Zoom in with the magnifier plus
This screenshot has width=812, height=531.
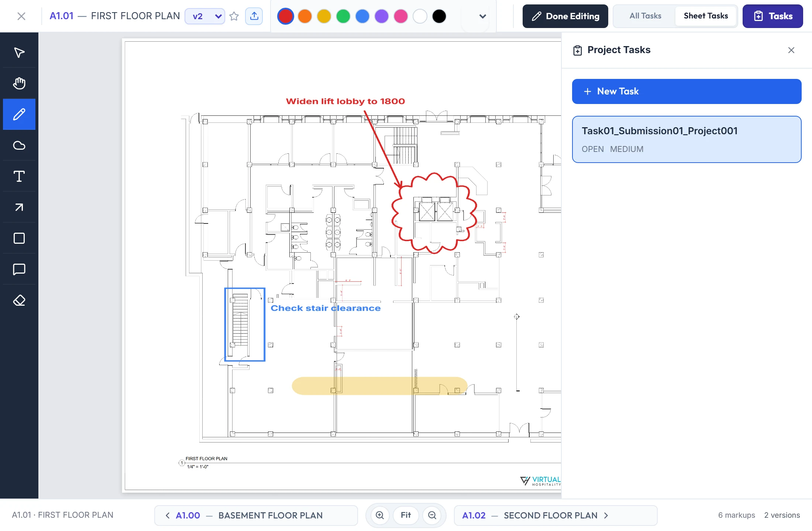pos(380,515)
